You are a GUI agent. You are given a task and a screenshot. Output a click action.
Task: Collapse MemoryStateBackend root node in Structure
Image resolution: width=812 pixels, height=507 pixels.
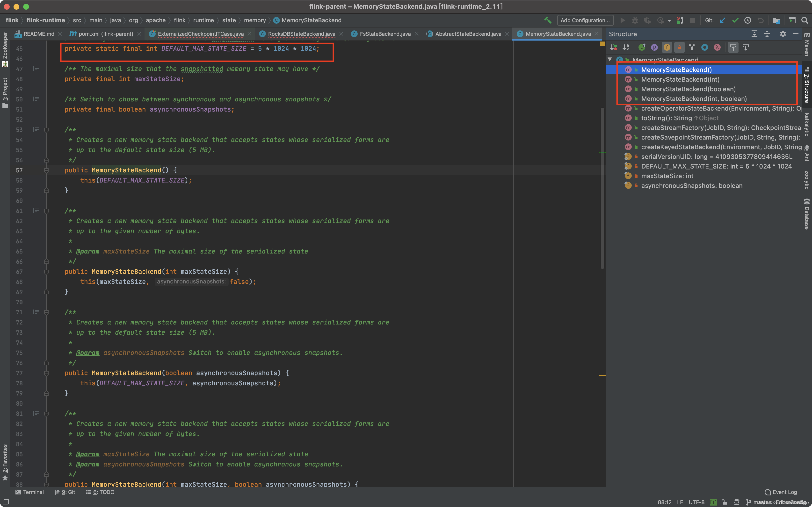click(x=610, y=60)
